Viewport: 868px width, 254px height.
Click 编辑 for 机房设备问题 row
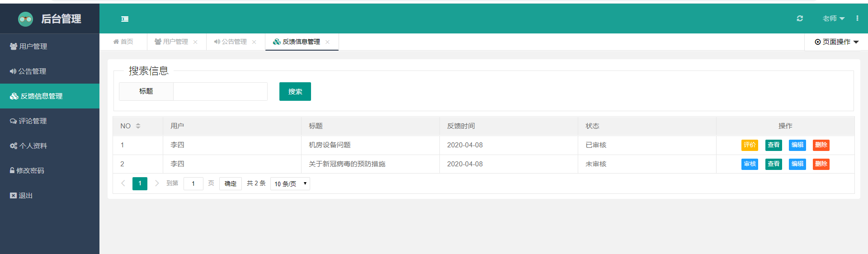(x=797, y=145)
